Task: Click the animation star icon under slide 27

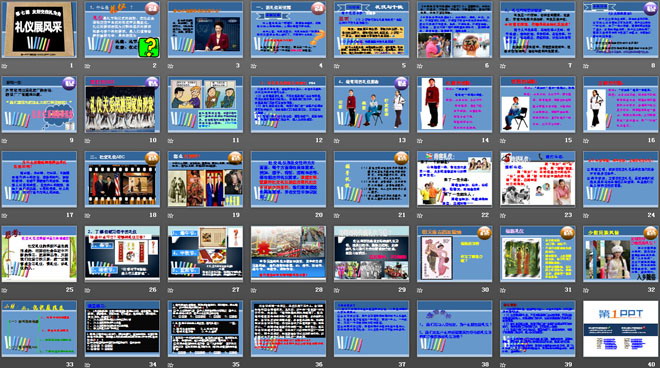Action: point(171,290)
